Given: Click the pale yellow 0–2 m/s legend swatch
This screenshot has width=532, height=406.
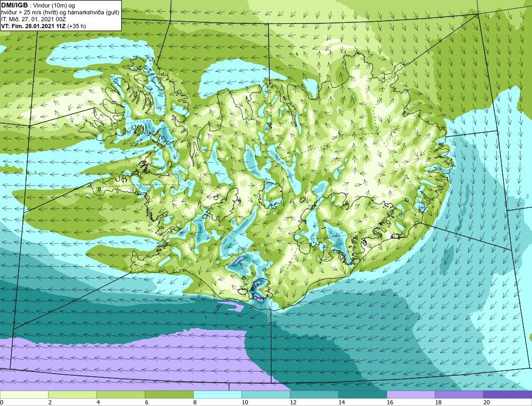Looking at the screenshot, I should (x=24, y=394).
